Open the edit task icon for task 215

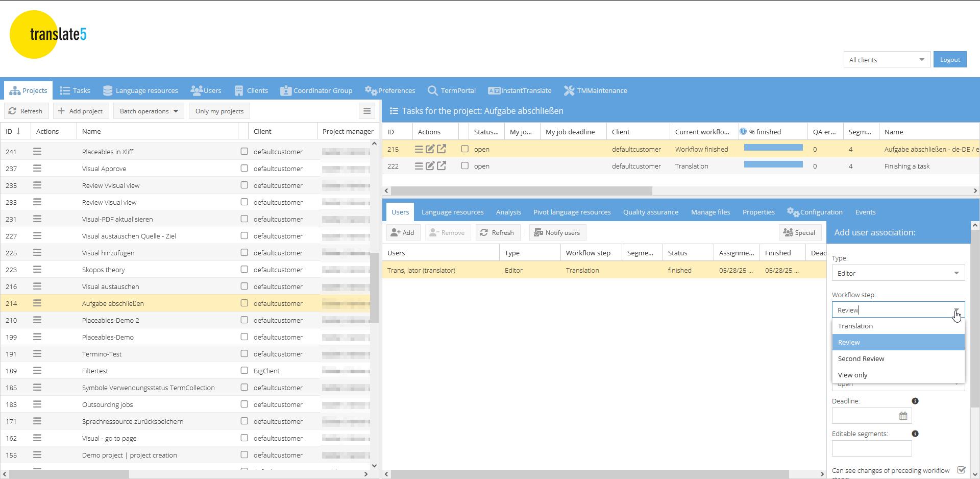[430, 149]
